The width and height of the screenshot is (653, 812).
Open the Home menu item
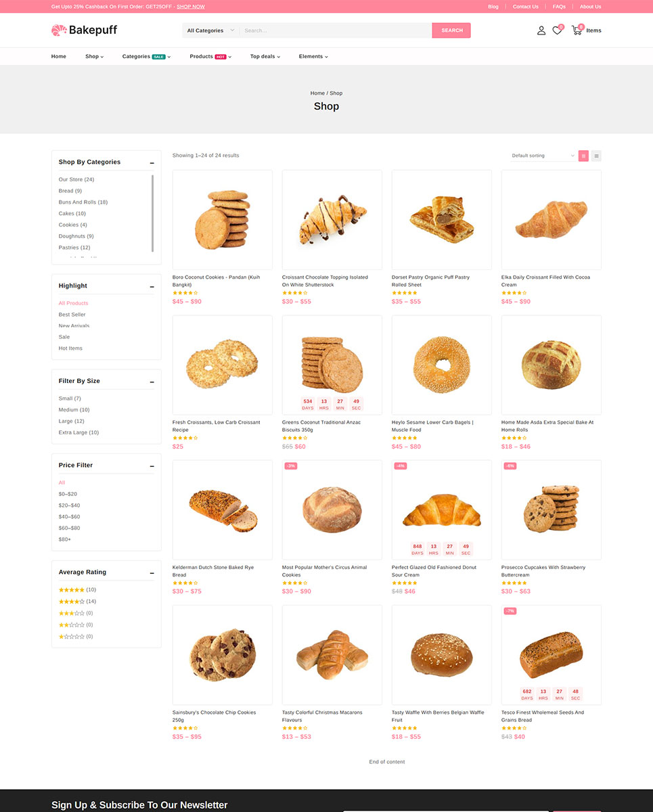(x=59, y=57)
